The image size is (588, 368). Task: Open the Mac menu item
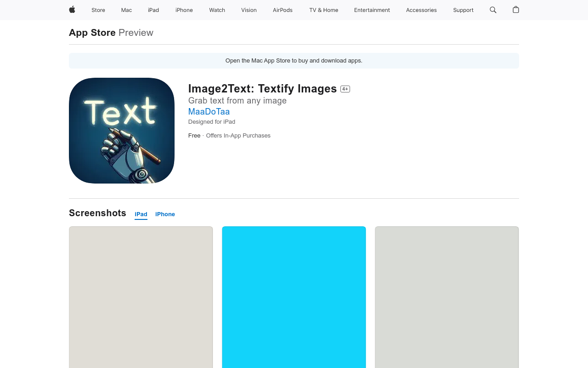126,10
